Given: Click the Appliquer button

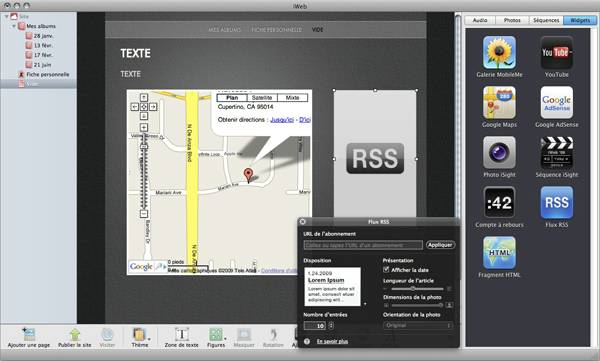Looking at the screenshot, I should point(440,245).
